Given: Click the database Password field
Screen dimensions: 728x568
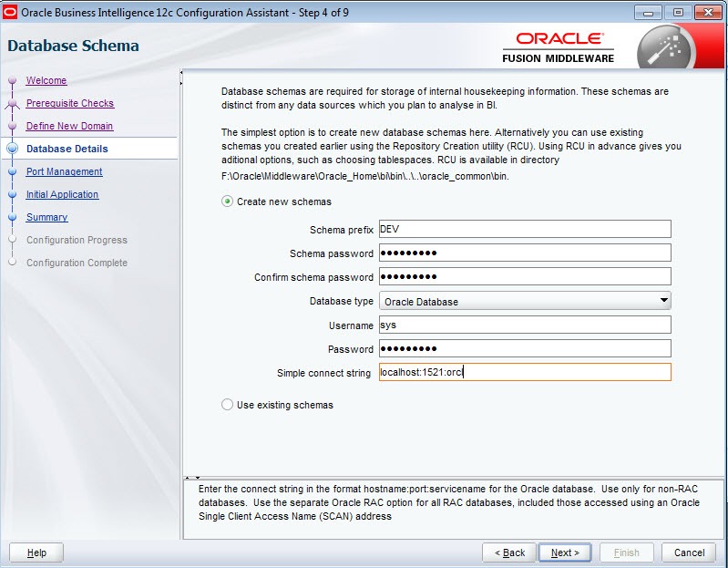Looking at the screenshot, I should pos(525,348).
